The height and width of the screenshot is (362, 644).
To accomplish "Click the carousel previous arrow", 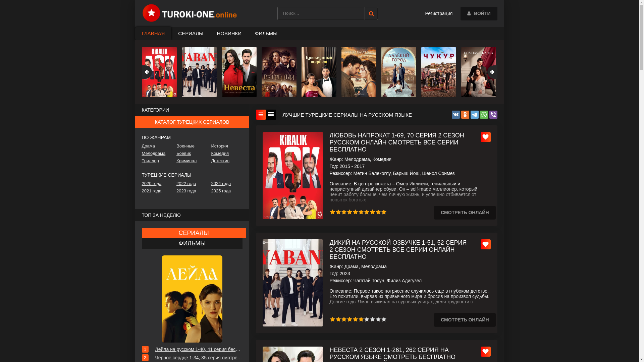I will click(x=147, y=72).
